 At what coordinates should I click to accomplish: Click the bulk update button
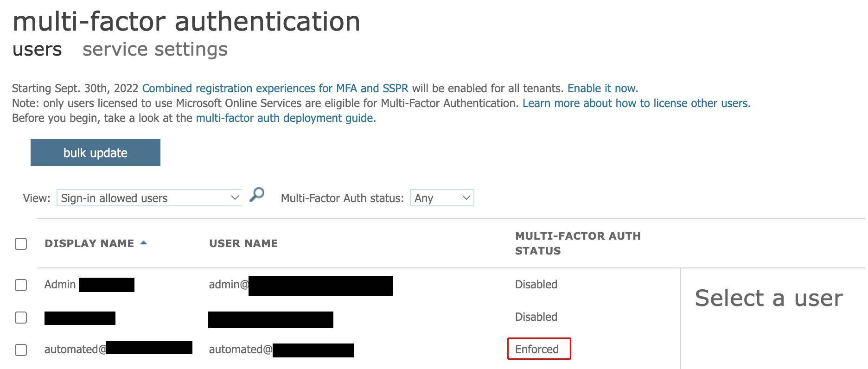point(96,153)
